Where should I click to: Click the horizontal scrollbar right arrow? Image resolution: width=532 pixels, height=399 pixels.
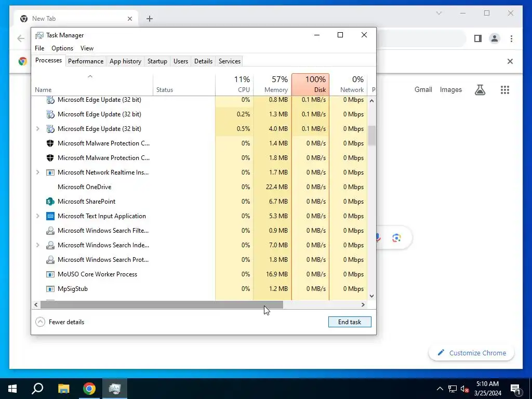pyautogui.click(x=363, y=304)
